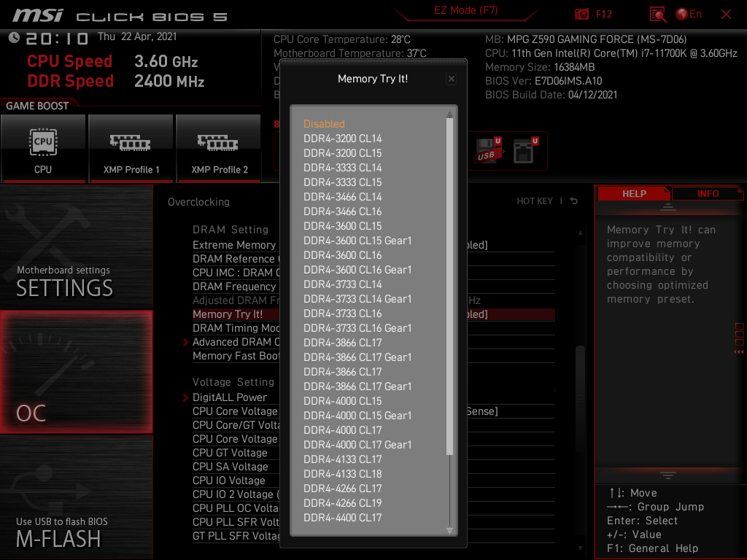
Task: Choose DDR4-3333 CL14 preset
Action: [343, 168]
